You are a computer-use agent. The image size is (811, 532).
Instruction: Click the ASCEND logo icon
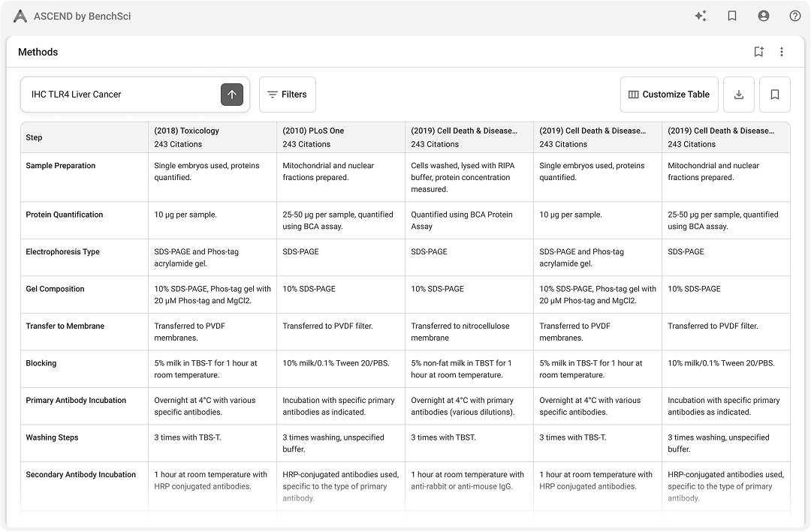pyautogui.click(x=20, y=16)
